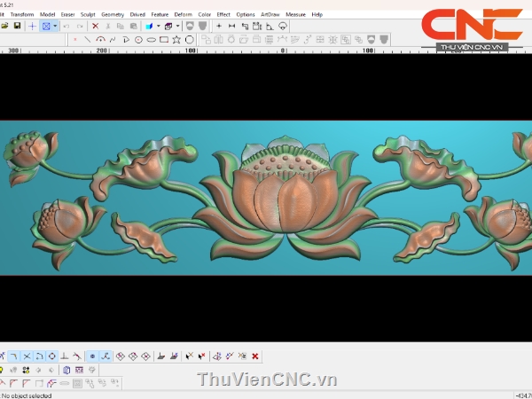
Task: Open the ArtDraw menu
Action: click(270, 14)
